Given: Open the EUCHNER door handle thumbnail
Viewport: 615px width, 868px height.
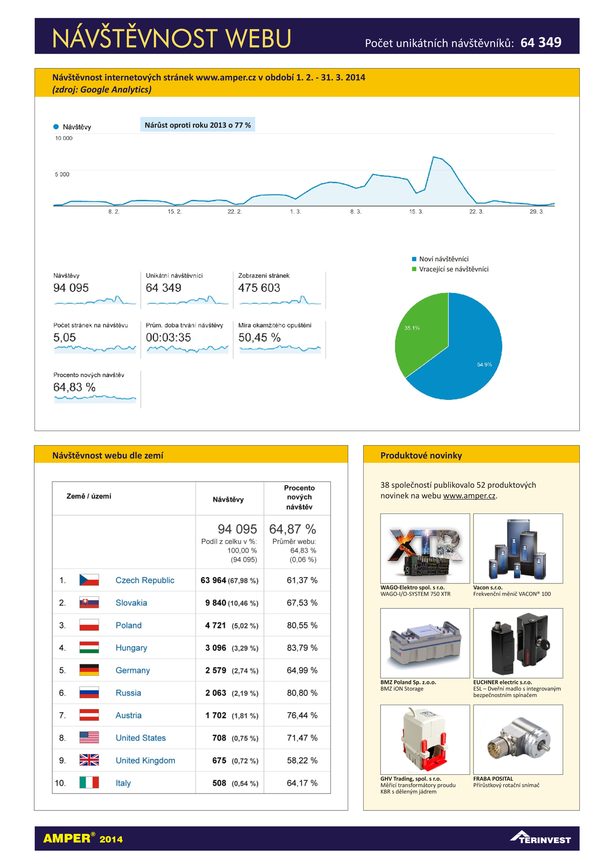Looking at the screenshot, I should coord(518,643).
